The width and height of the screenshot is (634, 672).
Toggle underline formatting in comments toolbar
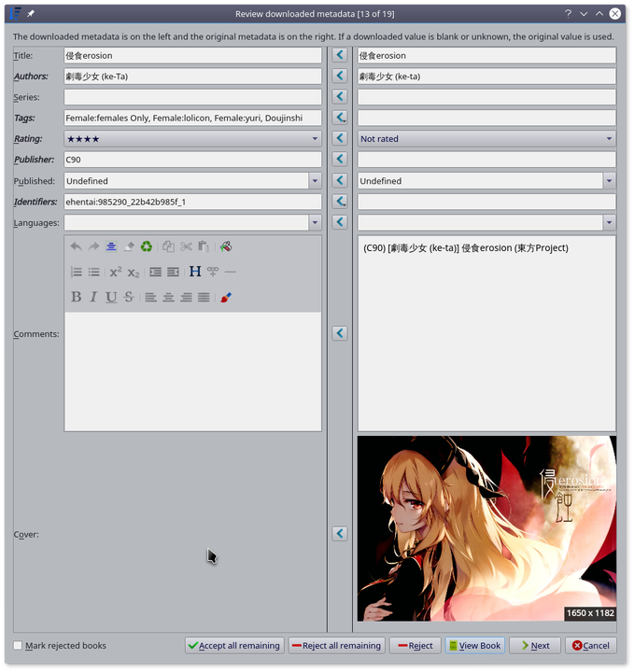111,297
